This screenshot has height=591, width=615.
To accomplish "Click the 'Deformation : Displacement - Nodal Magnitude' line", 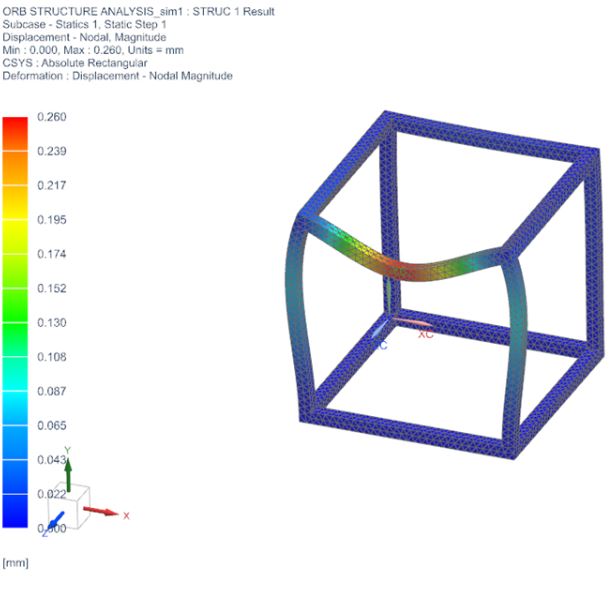I will point(117,76).
